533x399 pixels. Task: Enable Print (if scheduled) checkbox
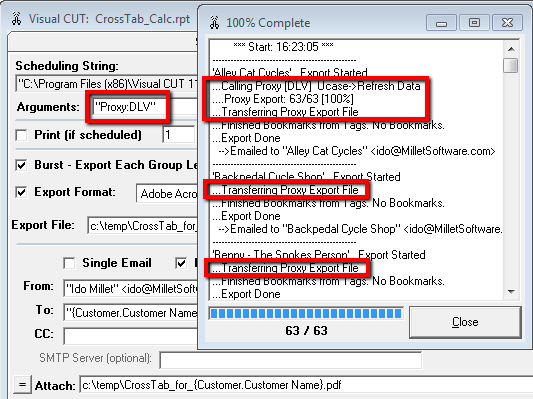21,135
